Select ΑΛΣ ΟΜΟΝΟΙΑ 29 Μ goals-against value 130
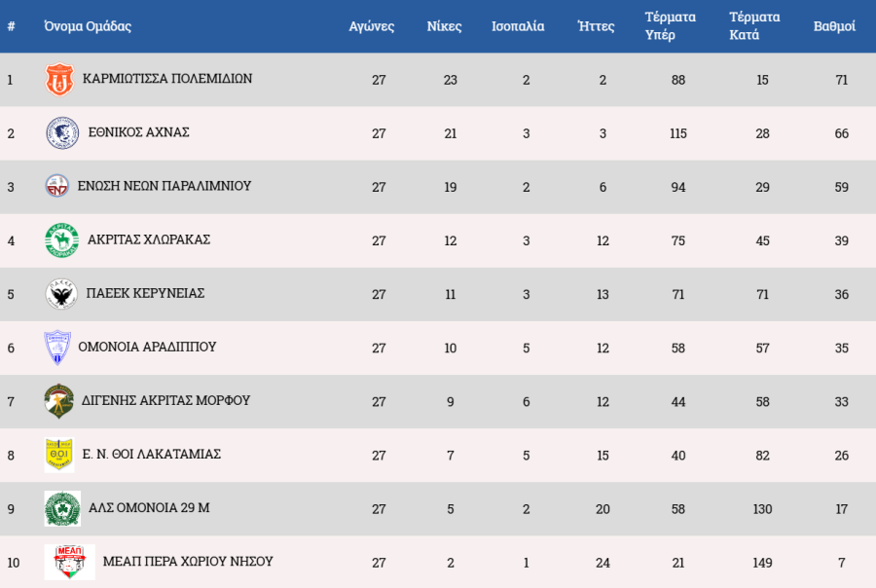This screenshot has height=588, width=876. point(762,509)
